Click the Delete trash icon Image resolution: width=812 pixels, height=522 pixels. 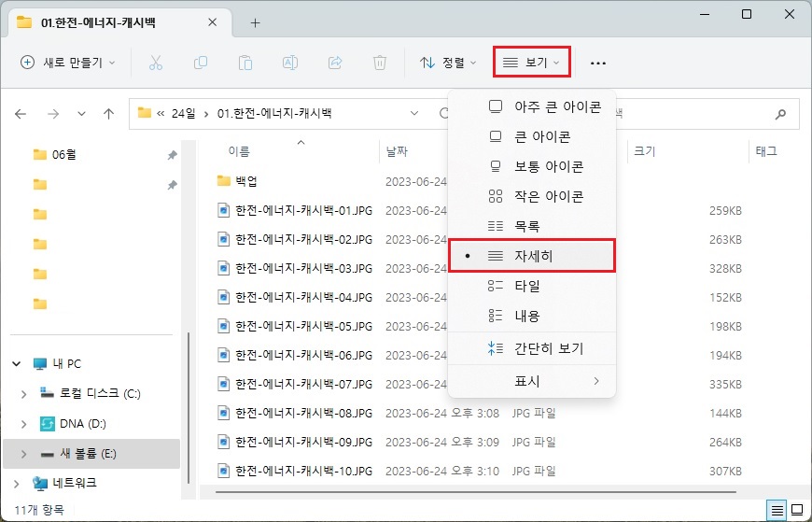coord(380,63)
